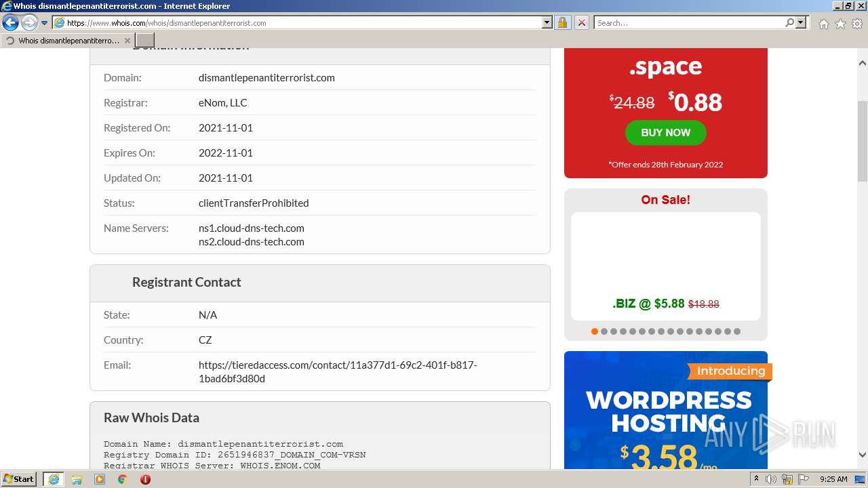Open the Chrome taskbar icon
Viewport: 868px width, 488px height.
click(122, 479)
